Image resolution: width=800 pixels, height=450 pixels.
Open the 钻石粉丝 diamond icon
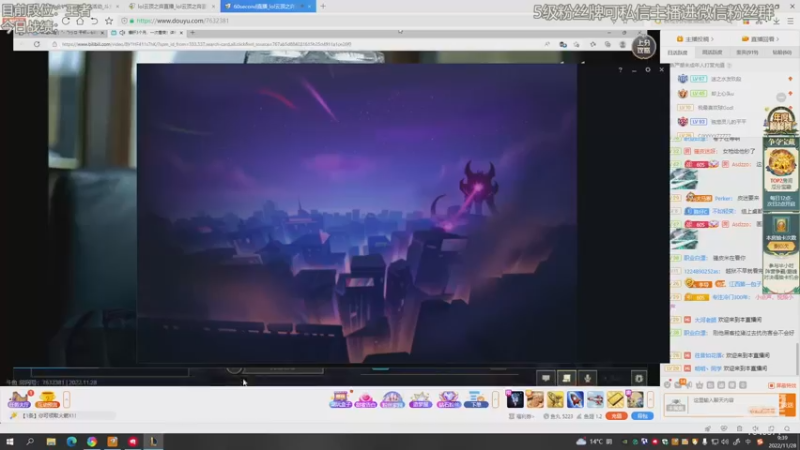pyautogui.click(x=448, y=399)
